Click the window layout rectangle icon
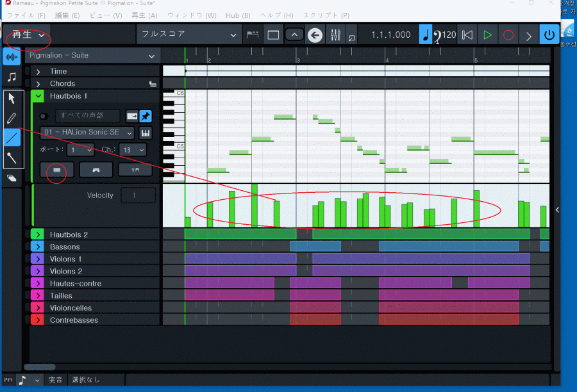This screenshot has height=392, width=577. pyautogui.click(x=273, y=35)
